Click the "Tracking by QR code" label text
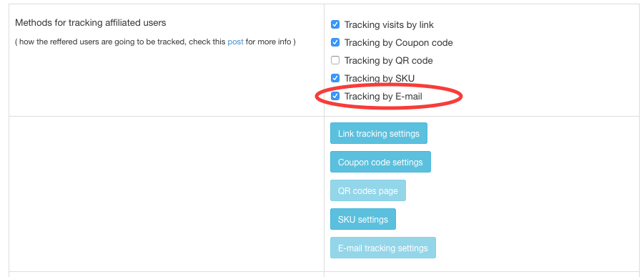Image resolution: width=644 pixels, height=277 pixels. coord(389,61)
